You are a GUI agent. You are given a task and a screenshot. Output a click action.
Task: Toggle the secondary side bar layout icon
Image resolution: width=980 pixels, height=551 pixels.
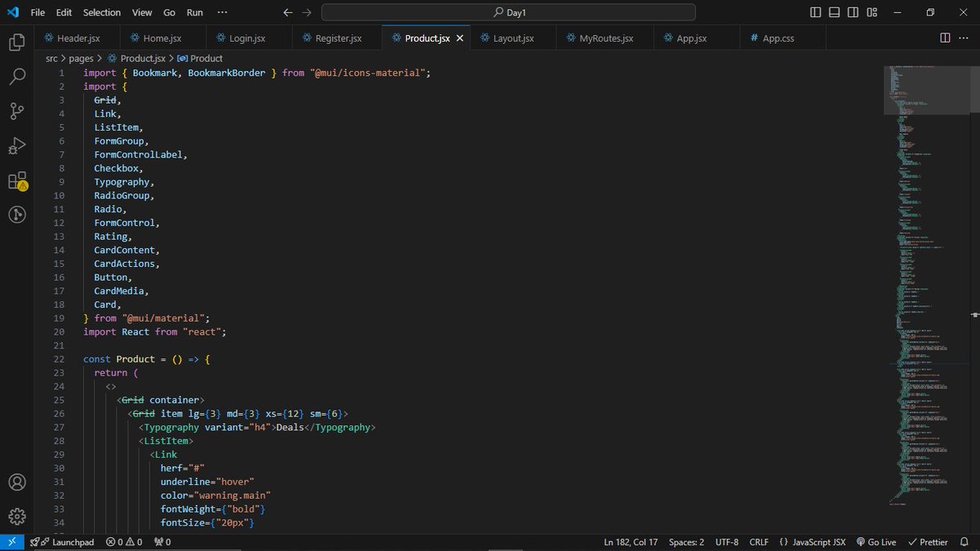click(x=853, y=12)
